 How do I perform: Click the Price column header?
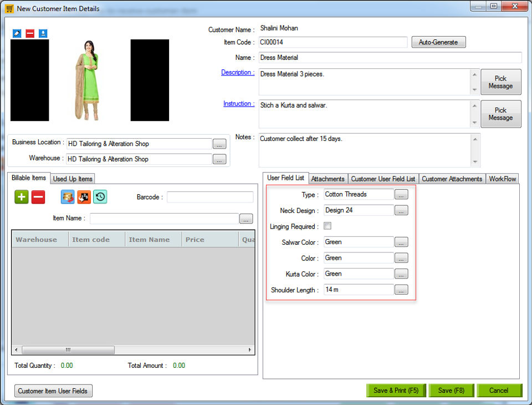tap(210, 240)
